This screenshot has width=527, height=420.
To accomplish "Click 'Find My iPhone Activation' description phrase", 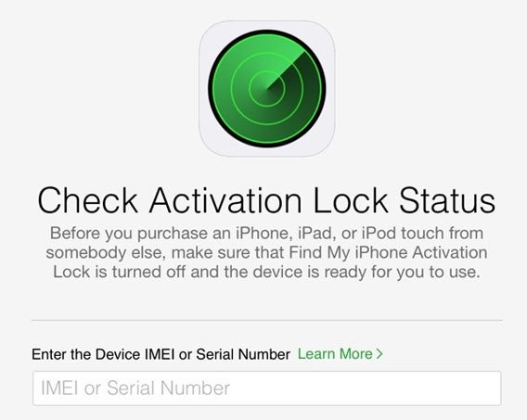I will pyautogui.click(x=388, y=252).
